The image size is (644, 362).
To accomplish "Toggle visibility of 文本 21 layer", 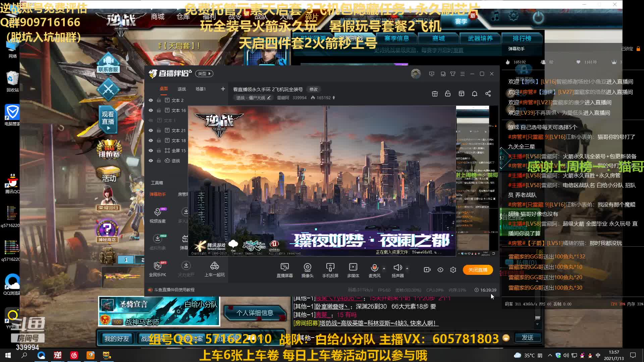I will (151, 130).
